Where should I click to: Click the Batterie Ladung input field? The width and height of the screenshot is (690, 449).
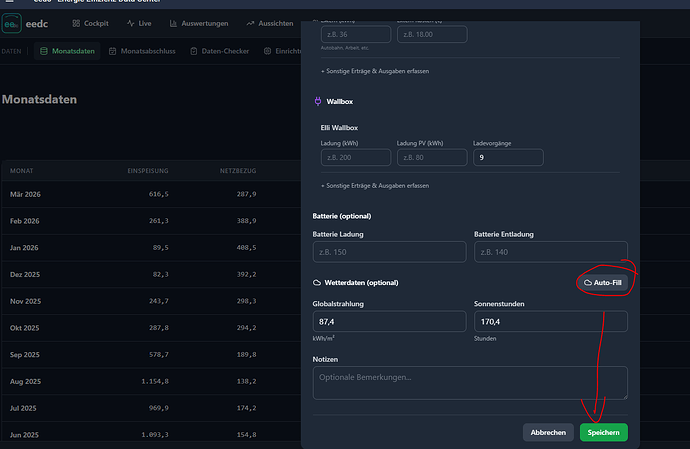click(389, 252)
